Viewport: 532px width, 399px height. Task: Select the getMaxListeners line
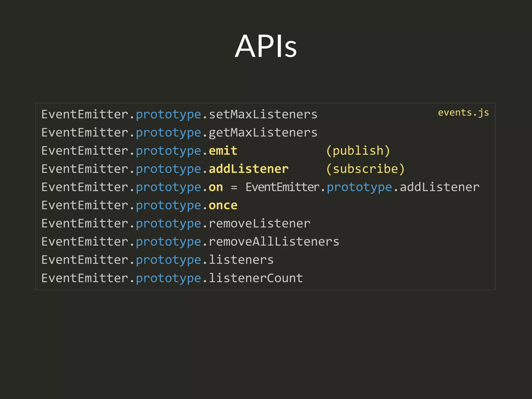179,133
